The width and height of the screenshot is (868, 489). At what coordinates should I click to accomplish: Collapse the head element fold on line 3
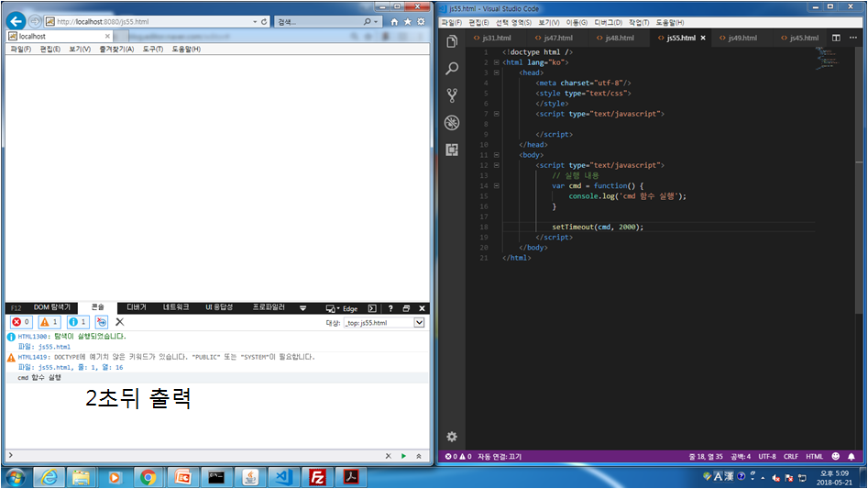pyautogui.click(x=497, y=72)
